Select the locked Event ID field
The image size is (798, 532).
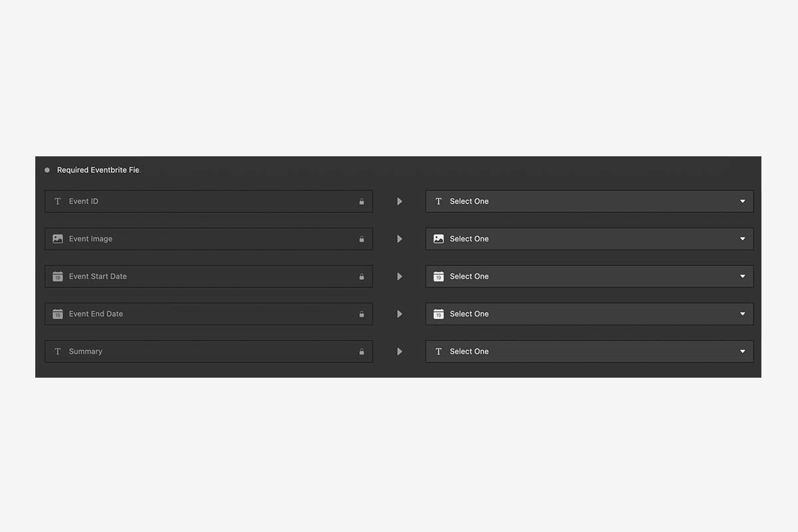coord(209,201)
